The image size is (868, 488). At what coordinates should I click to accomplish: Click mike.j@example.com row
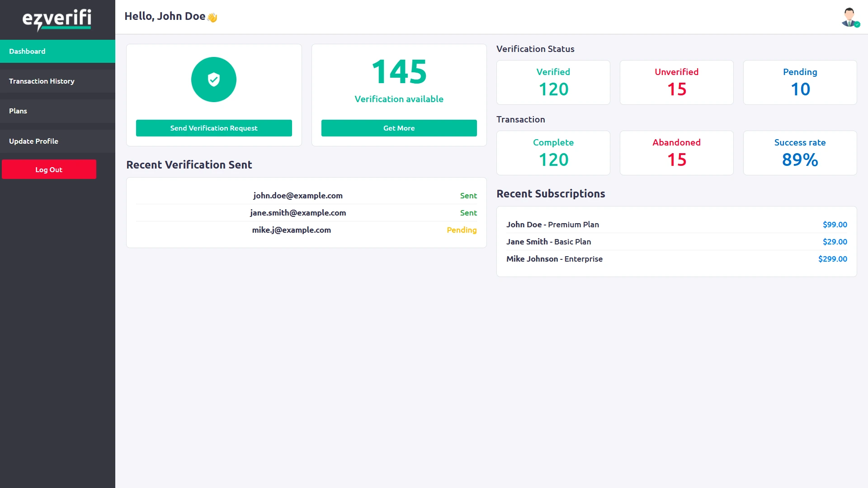tap(307, 230)
